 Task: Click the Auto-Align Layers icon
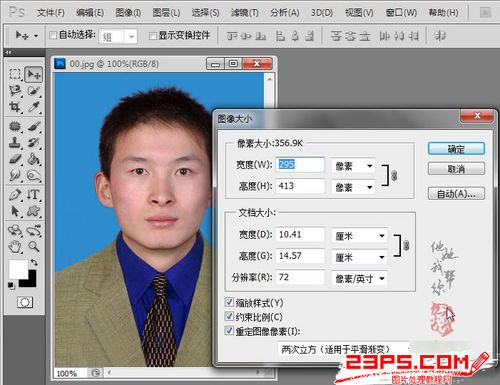click(x=440, y=36)
